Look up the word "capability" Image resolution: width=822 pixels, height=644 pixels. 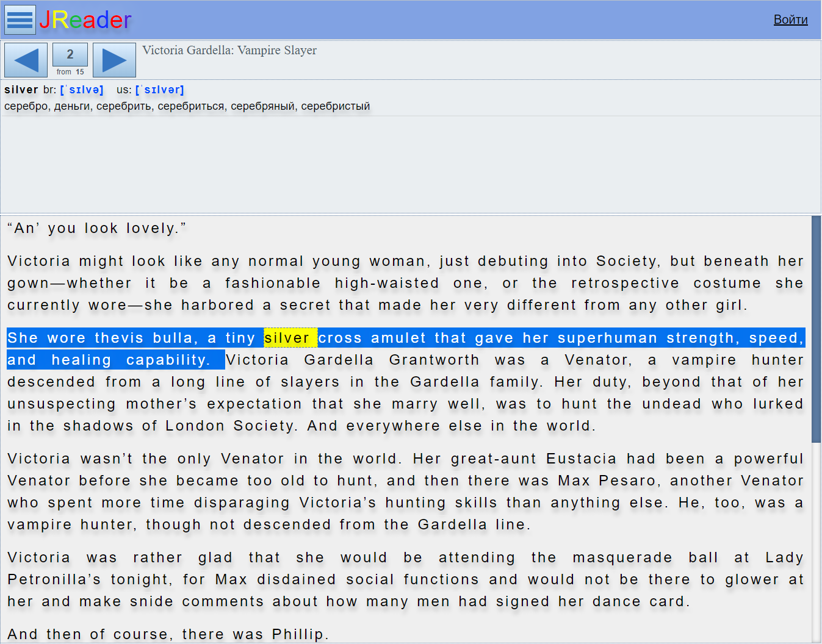pyautogui.click(x=166, y=360)
